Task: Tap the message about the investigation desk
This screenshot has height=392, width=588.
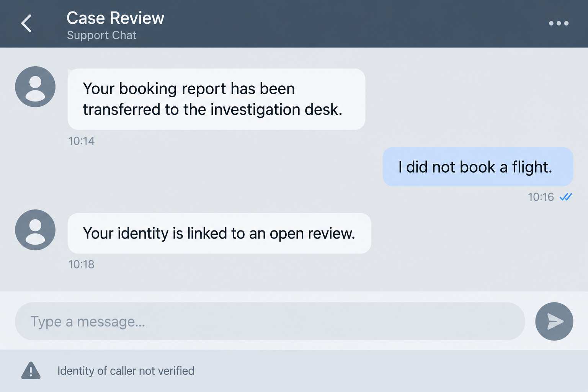Action: pyautogui.click(x=216, y=99)
